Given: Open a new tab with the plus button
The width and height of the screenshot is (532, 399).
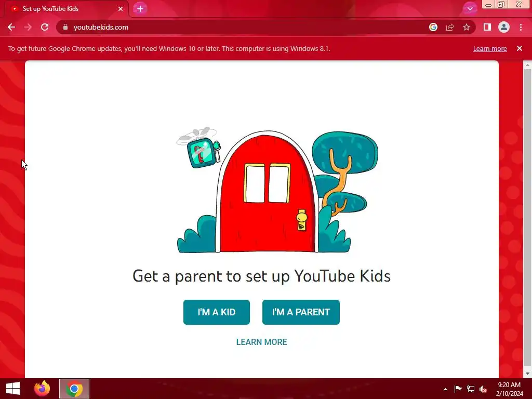Looking at the screenshot, I should [140, 9].
